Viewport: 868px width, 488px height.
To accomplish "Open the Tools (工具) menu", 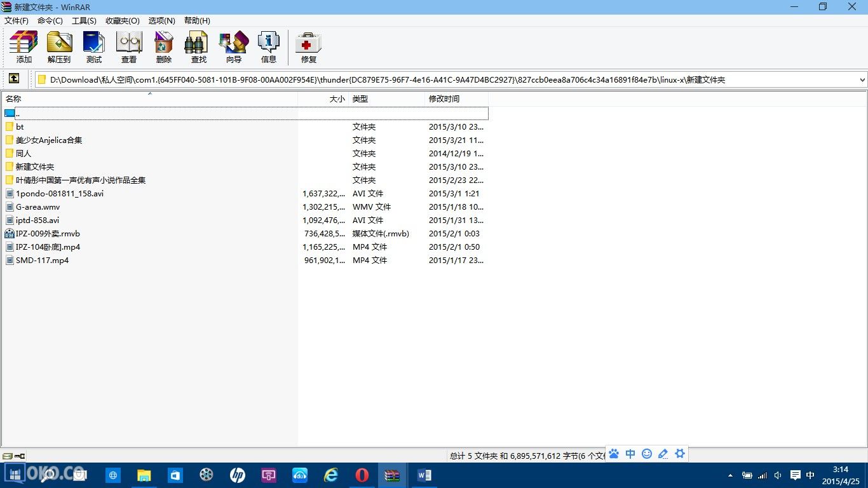I will [x=84, y=21].
